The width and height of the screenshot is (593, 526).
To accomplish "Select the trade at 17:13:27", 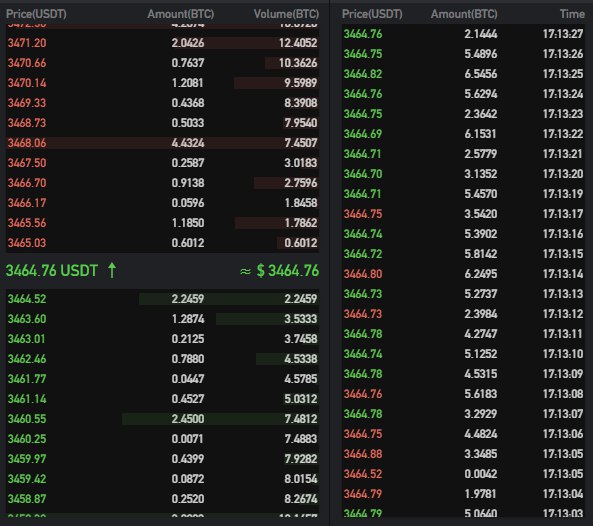I will (x=463, y=34).
